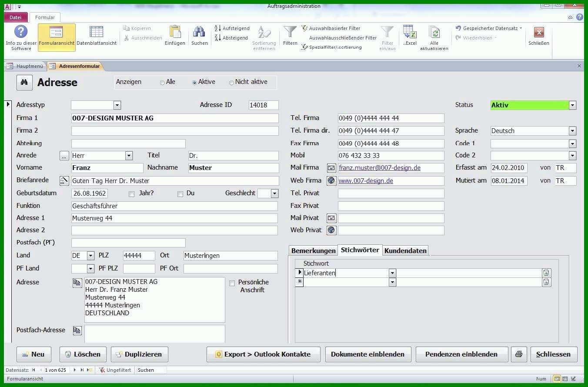Toggle the Du checkbox
The height and width of the screenshot is (387, 588).
coord(180,194)
